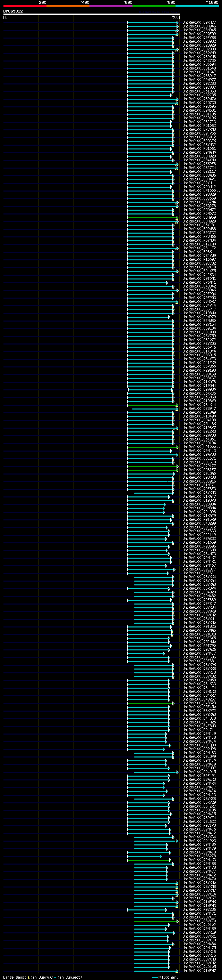Image resolution: width=222 pixels, height=980 pixels.
Task: Select hit UniRef100_Q8RVN9
Action: (199, 53)
